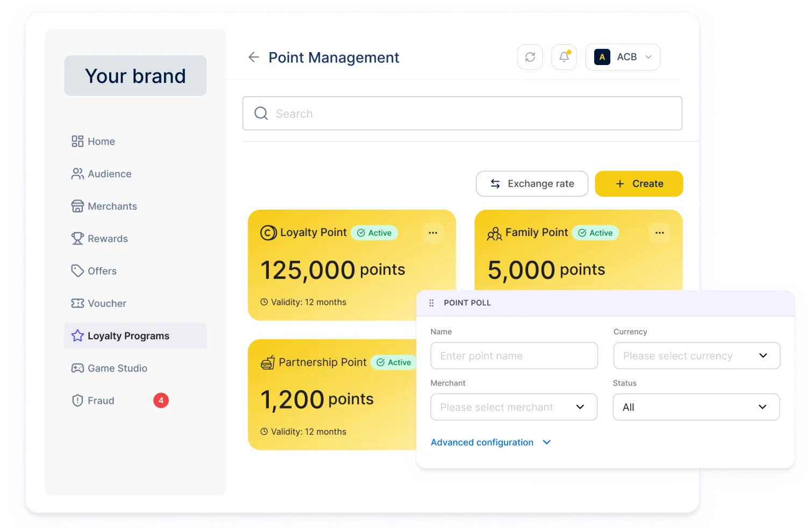Open Game Studio section
The image size is (812, 529).
tap(136, 368)
